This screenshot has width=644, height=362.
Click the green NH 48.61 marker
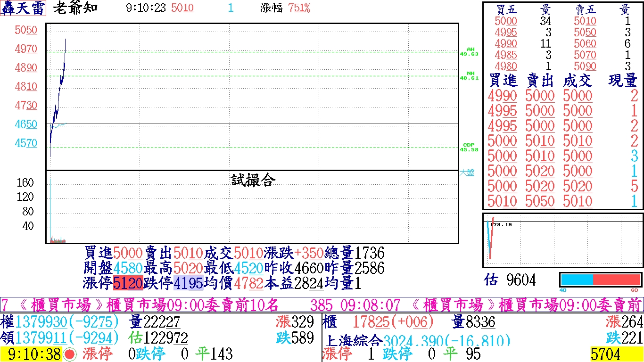(469, 75)
